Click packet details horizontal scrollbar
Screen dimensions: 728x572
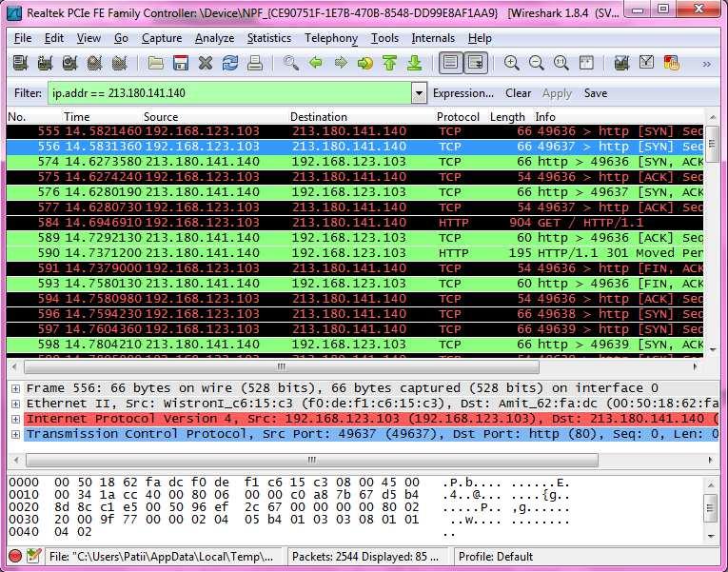pos(311,460)
